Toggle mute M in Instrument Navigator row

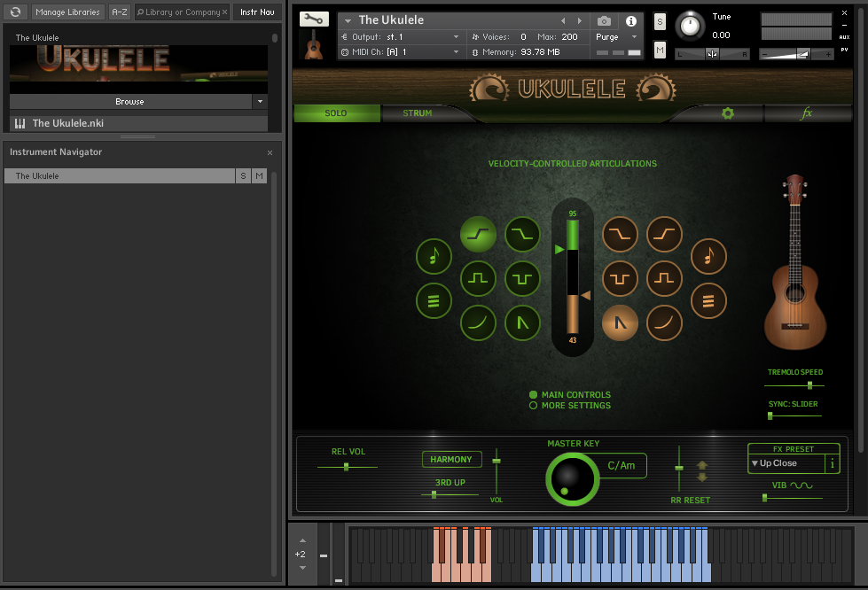(259, 175)
